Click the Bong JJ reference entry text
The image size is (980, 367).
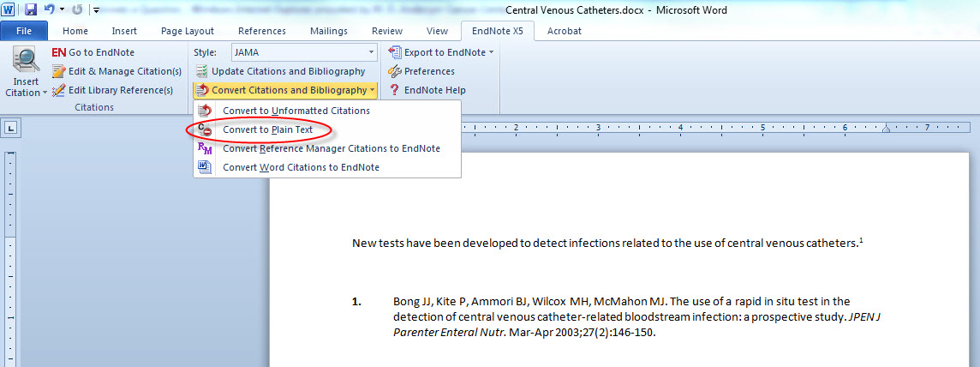point(636,317)
